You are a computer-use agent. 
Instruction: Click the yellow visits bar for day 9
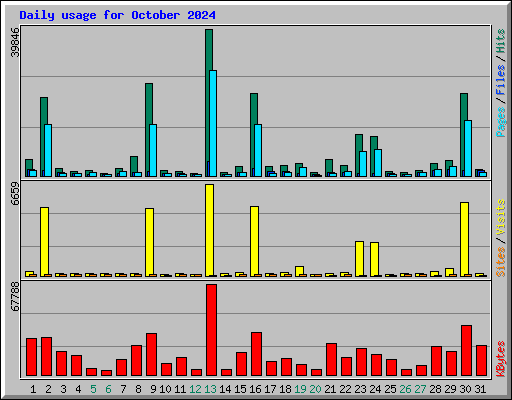coord(150,242)
